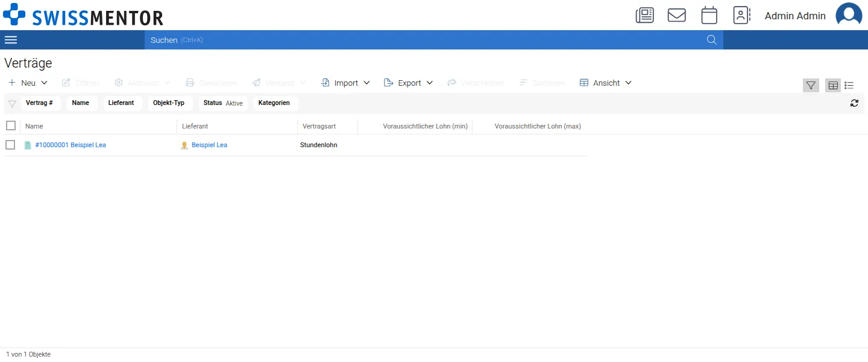
Task: Open the Name filter chip
Action: pyautogui.click(x=82, y=103)
